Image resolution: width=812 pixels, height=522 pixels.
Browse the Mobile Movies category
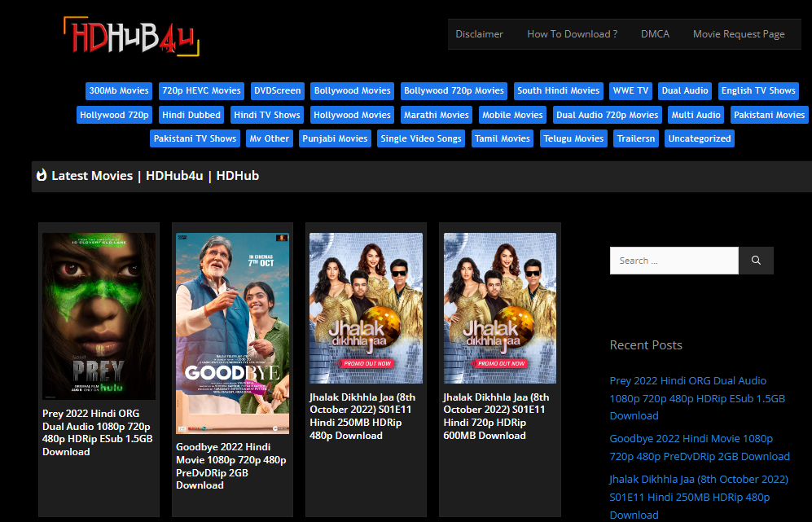click(x=512, y=115)
